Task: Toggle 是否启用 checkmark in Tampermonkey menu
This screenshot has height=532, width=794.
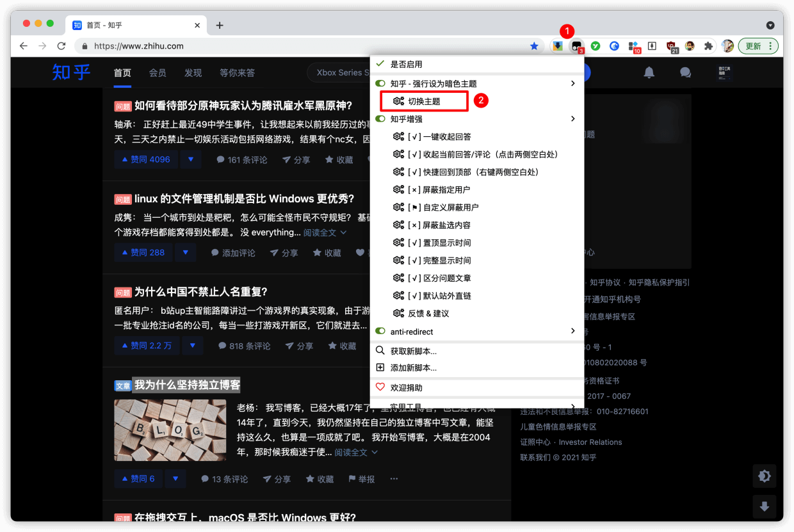Action: (380, 64)
